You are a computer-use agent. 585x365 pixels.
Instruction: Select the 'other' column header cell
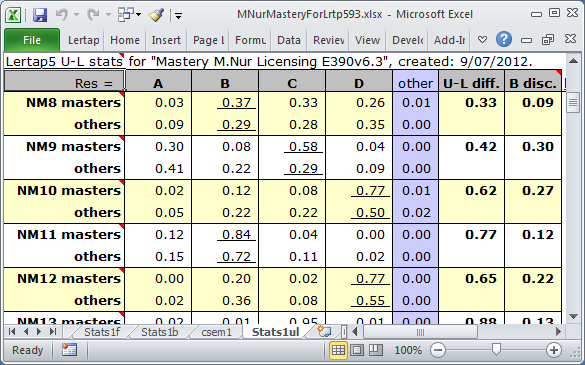coord(415,81)
